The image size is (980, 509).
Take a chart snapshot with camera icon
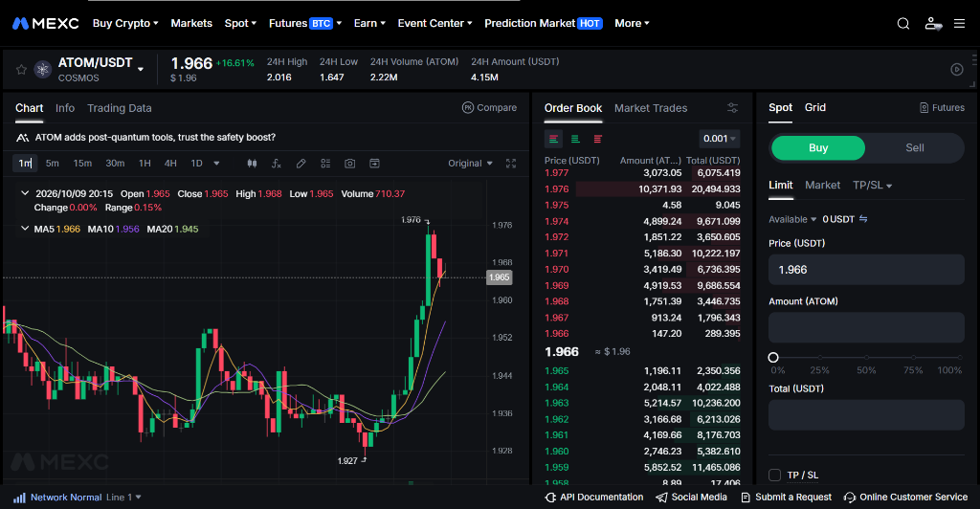350,164
